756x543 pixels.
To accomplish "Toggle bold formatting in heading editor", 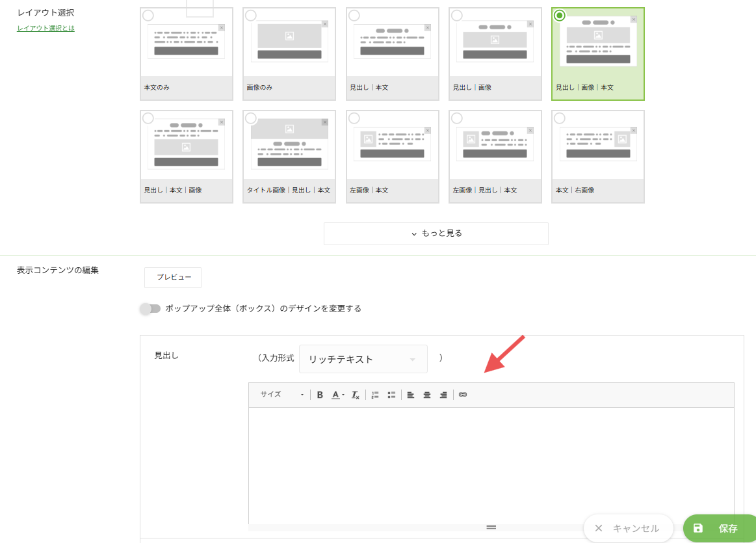I will click(320, 395).
